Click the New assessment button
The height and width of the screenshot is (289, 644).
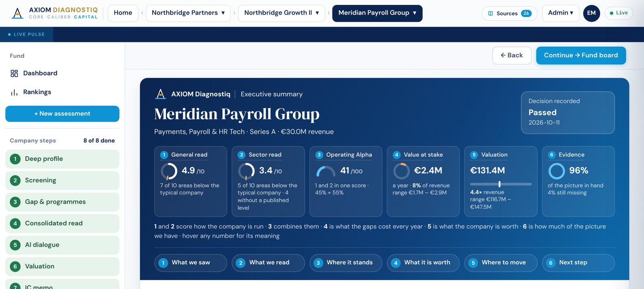(x=62, y=114)
